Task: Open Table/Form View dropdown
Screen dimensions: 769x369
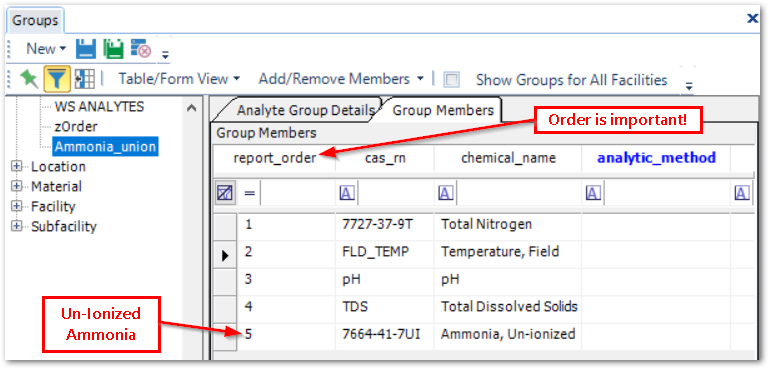Action: click(179, 79)
